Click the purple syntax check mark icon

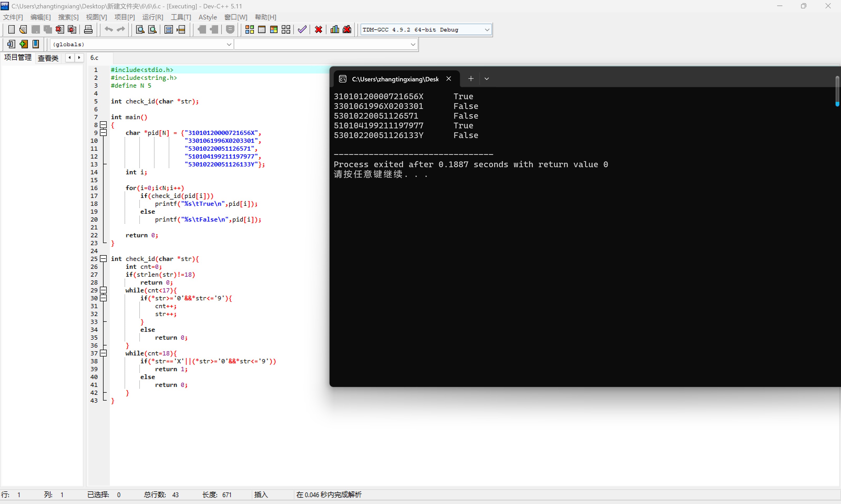(302, 30)
